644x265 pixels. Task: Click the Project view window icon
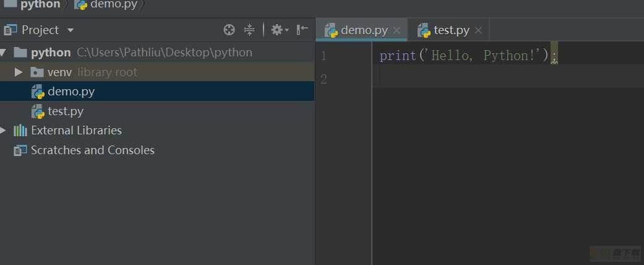click(11, 30)
